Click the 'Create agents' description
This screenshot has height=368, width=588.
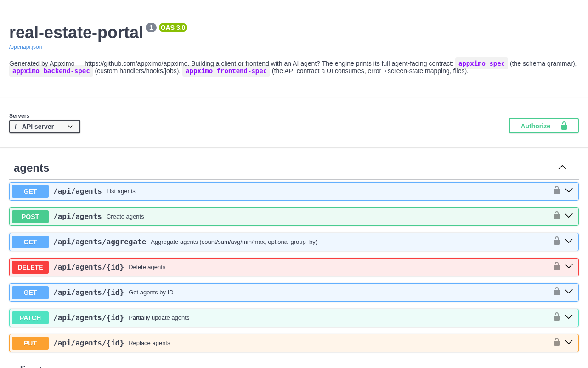point(125,217)
